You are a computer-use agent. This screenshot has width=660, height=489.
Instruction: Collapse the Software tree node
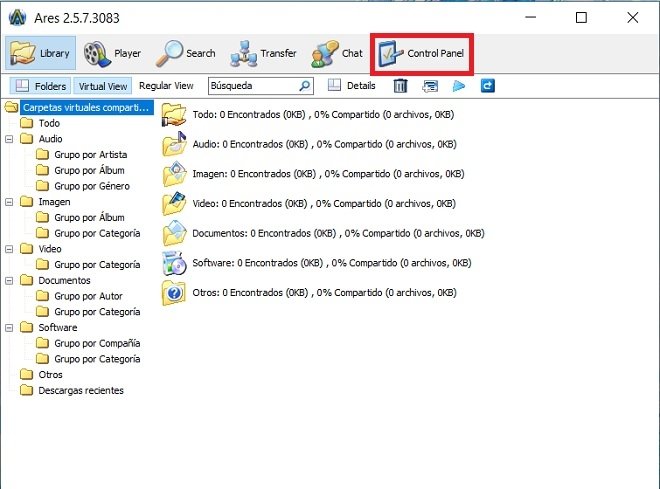pos(9,328)
